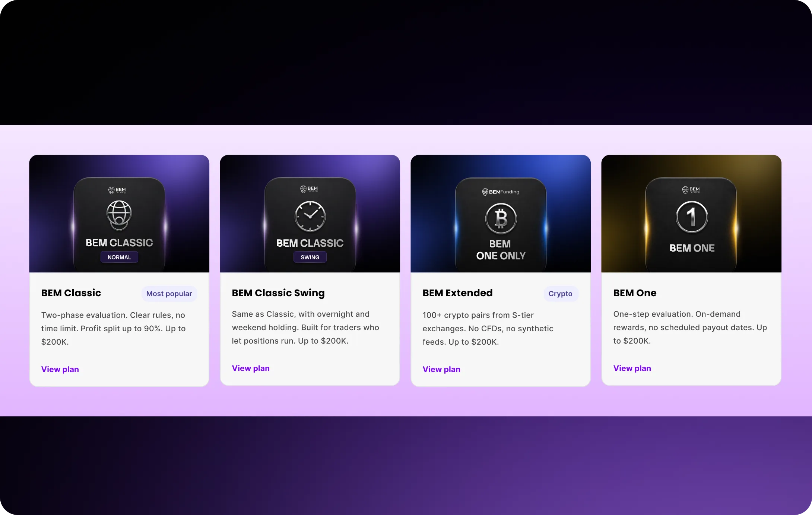Click the BEMFunding logo above the Bitcoin icon

[501, 192]
